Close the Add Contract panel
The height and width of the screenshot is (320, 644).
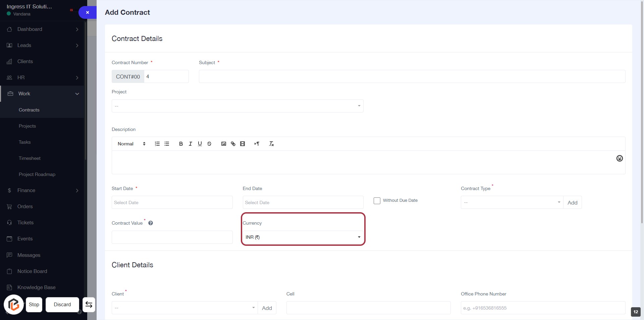[88, 12]
